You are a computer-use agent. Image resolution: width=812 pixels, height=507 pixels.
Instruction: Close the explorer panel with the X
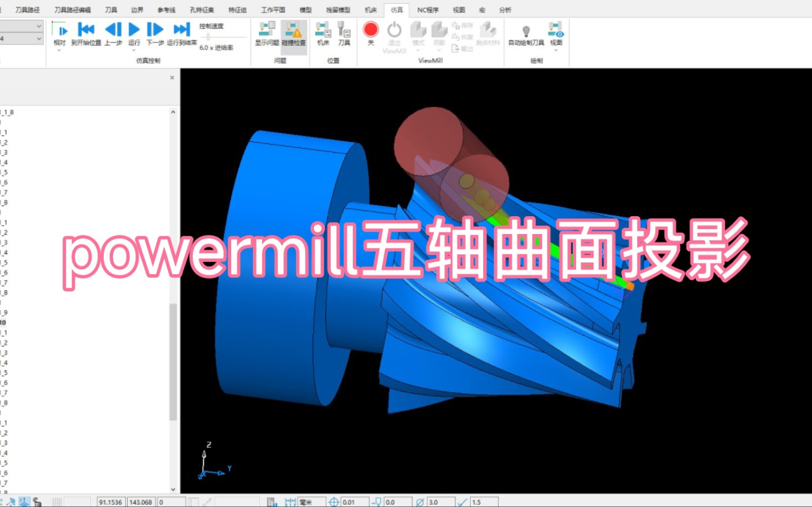pyautogui.click(x=172, y=78)
